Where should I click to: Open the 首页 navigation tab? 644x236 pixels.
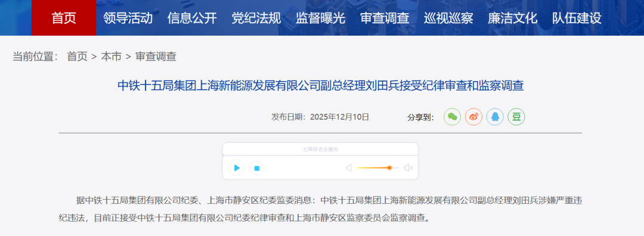[64, 18]
